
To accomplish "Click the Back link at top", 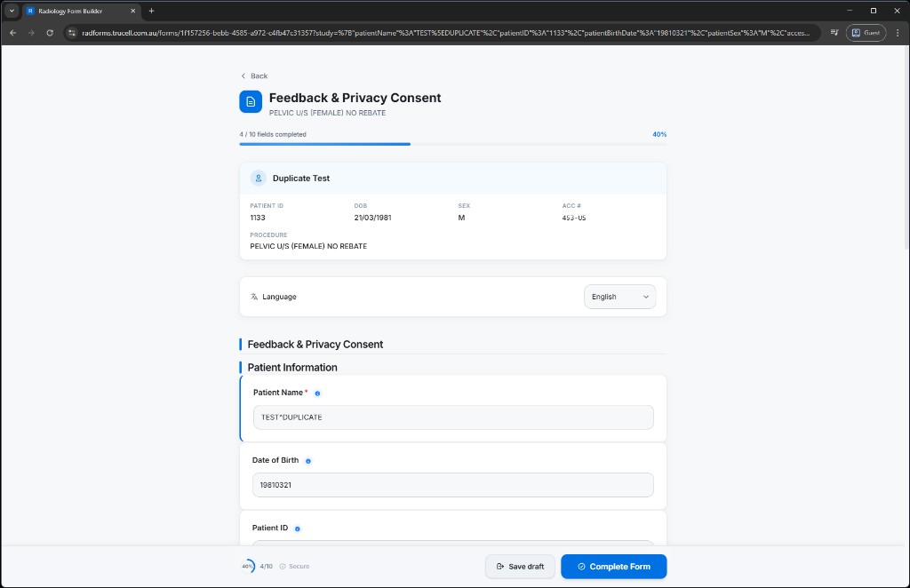I will click(254, 76).
